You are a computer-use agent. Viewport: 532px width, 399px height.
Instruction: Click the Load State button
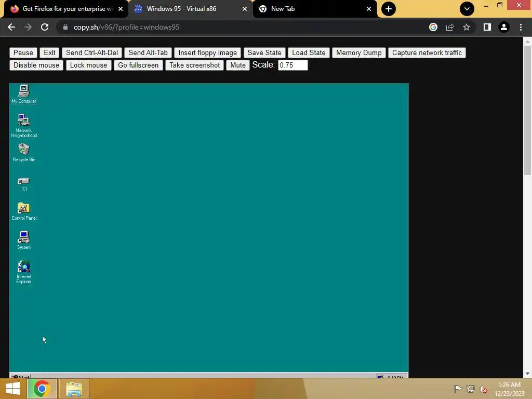309,52
